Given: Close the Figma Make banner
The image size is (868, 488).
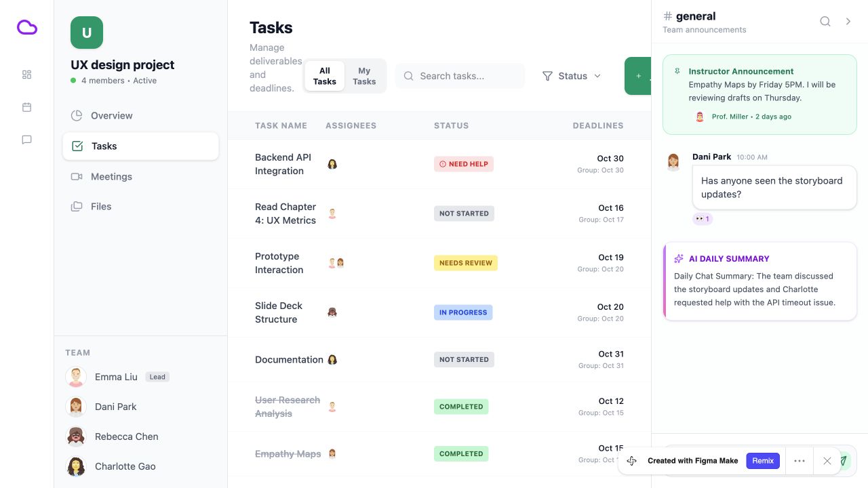Looking at the screenshot, I should coord(827,461).
